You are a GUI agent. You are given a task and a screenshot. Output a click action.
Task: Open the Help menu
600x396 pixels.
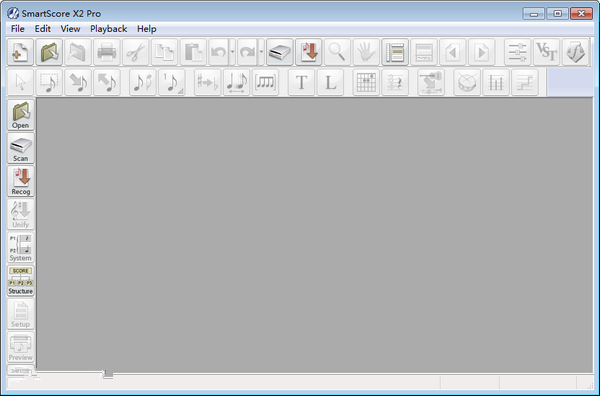pos(147,29)
